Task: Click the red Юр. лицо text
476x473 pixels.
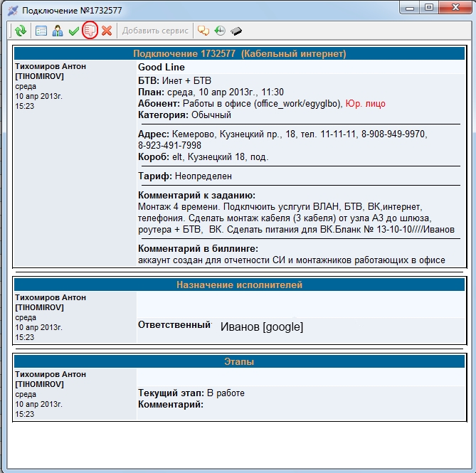Action: (366, 103)
